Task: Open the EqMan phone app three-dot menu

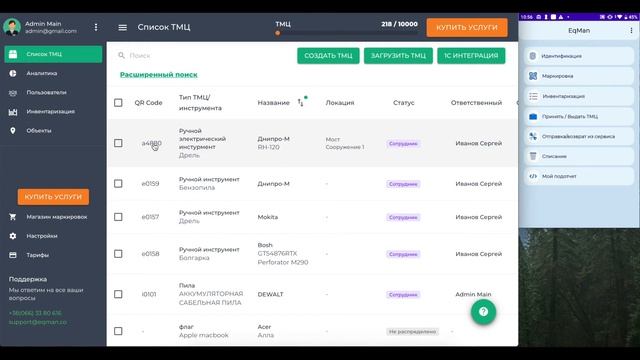Action: [631, 31]
